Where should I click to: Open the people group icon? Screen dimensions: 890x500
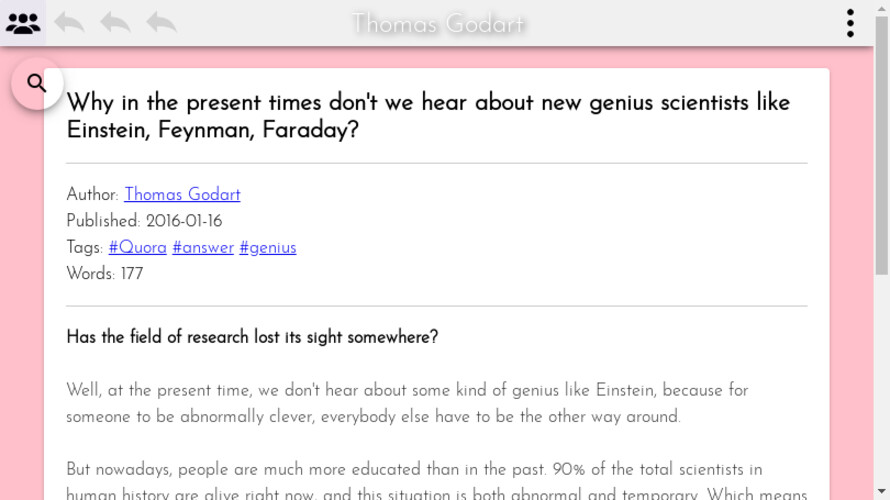[x=23, y=23]
